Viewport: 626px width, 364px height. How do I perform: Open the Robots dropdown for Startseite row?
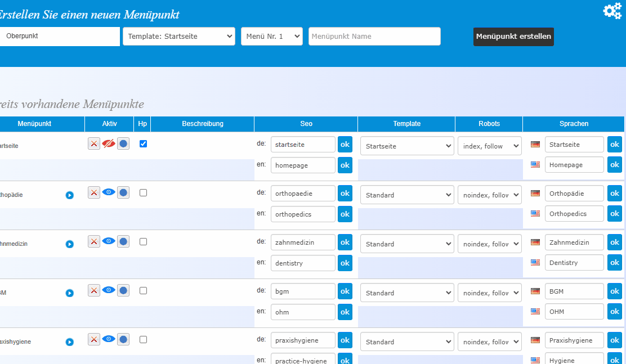[489, 146]
